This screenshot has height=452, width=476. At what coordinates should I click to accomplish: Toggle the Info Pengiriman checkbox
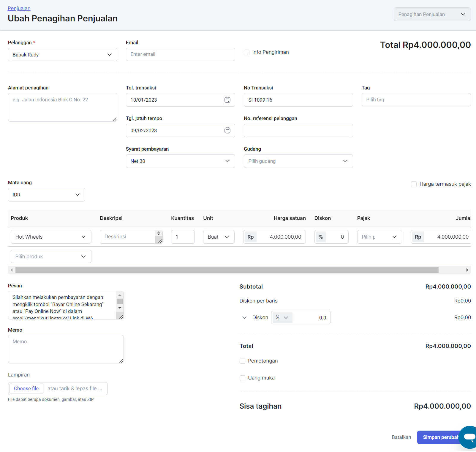[x=246, y=52]
